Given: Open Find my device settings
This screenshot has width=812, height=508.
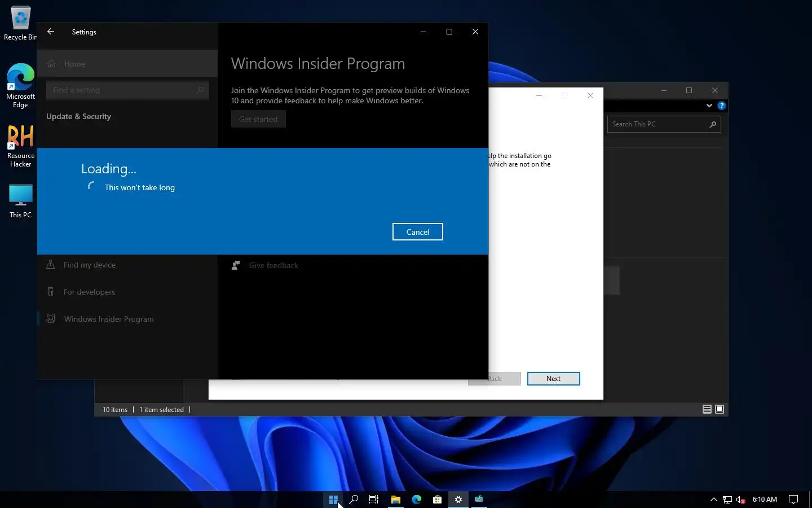Looking at the screenshot, I should point(127,265).
